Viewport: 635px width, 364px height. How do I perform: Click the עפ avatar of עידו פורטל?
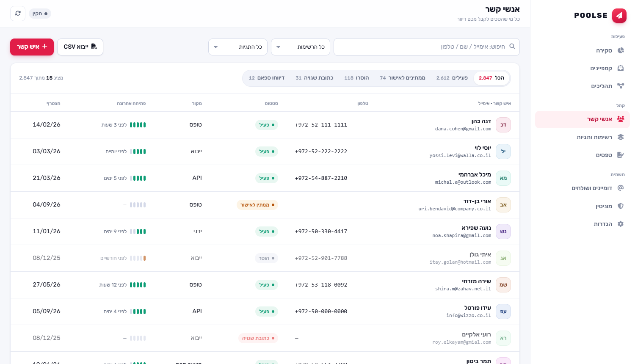coord(503,312)
